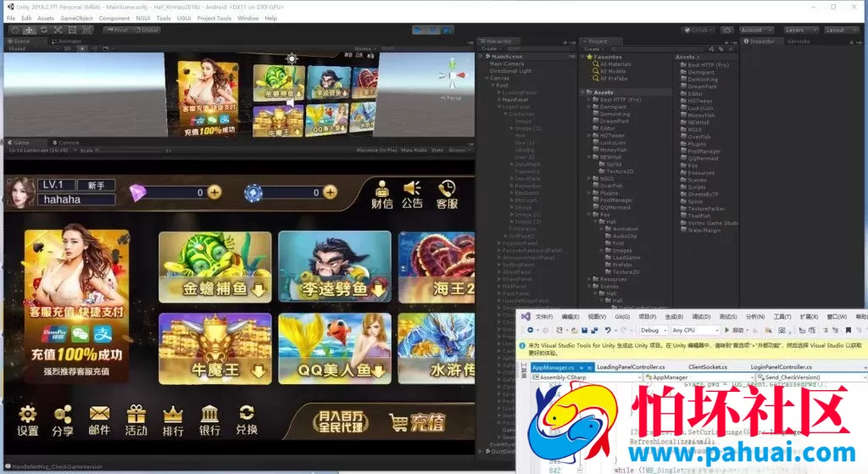
Task: Select the Move tool in Unity toolbar
Action: click(30, 30)
